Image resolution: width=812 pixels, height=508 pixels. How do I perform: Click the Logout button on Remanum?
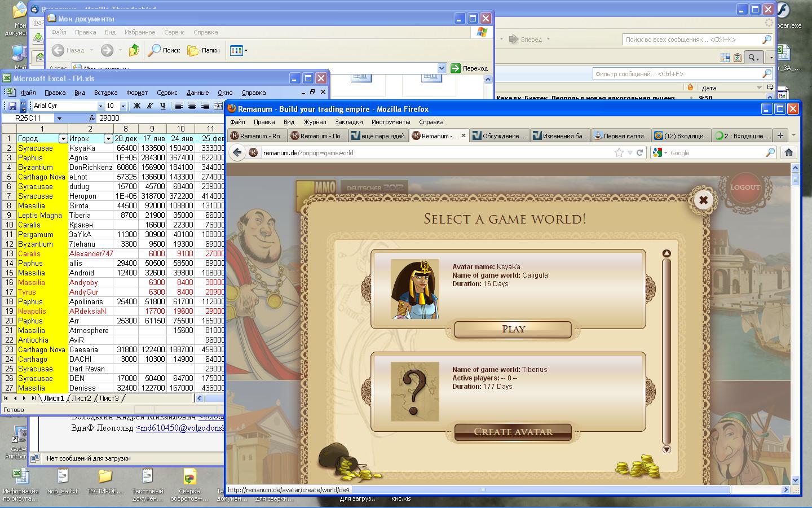(x=745, y=187)
